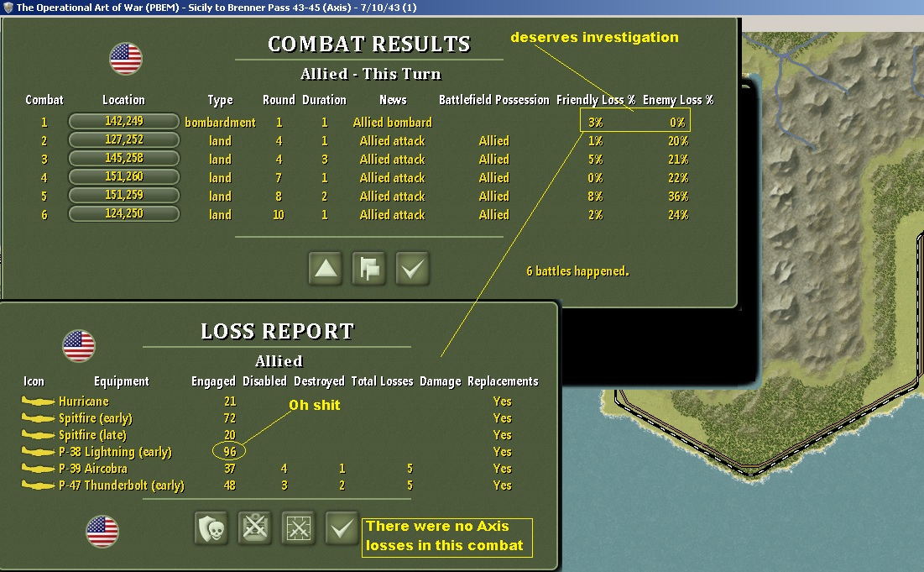The image size is (924, 572).
Task: Click the Replacements column header
Action: [x=503, y=381]
